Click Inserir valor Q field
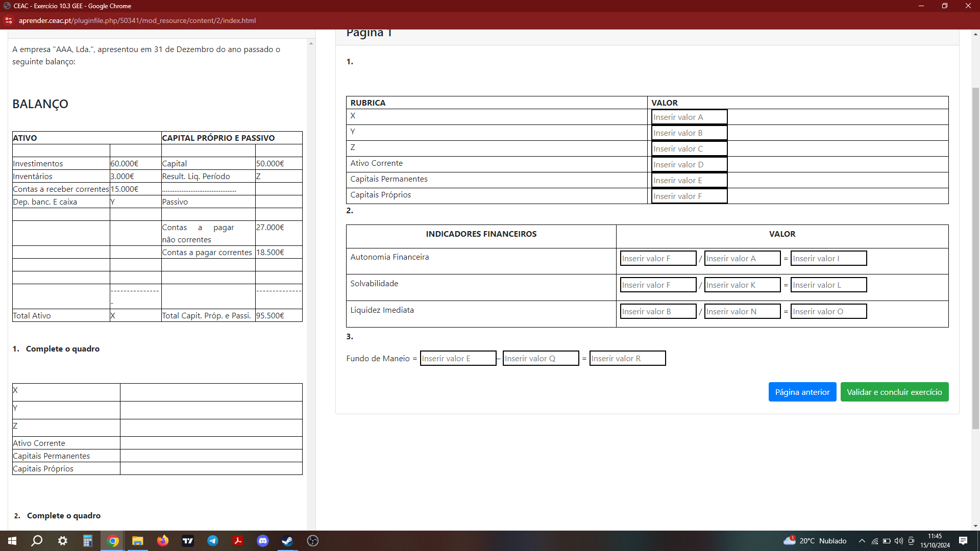The image size is (980, 551). pos(541,358)
